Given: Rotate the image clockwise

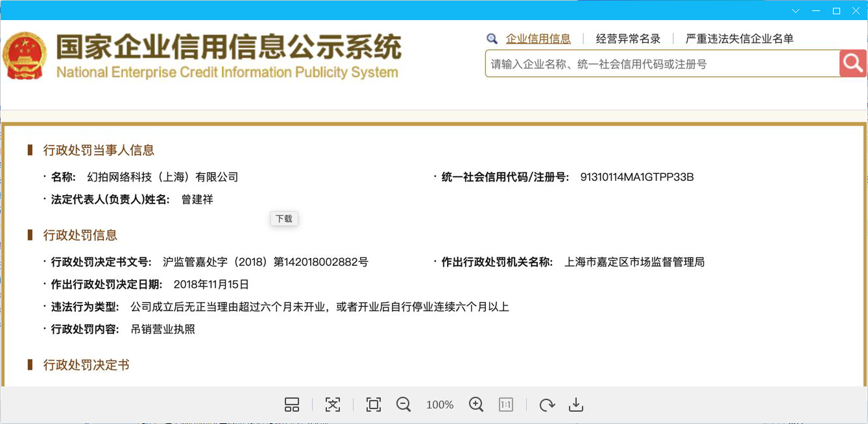Looking at the screenshot, I should coord(547,405).
